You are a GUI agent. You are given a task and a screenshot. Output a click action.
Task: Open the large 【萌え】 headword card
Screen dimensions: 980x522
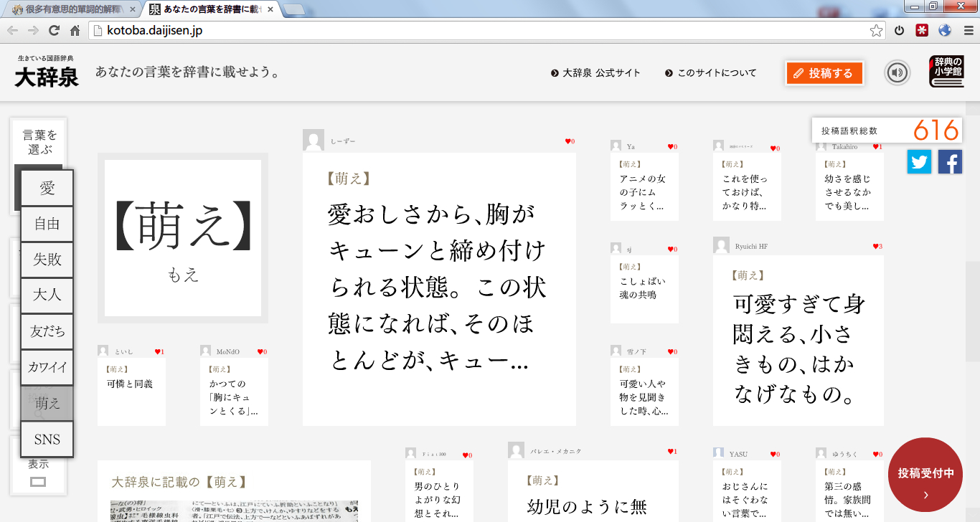coord(183,238)
